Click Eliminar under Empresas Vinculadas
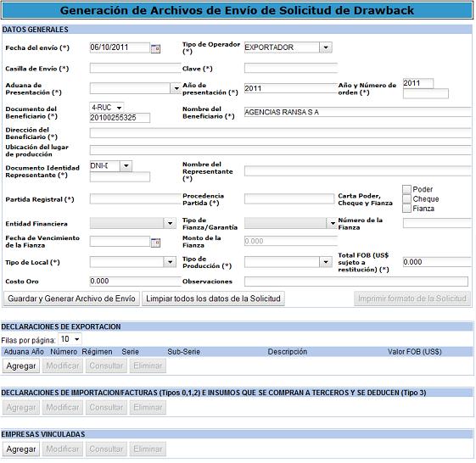This screenshot has width=476, height=463. coord(148,449)
